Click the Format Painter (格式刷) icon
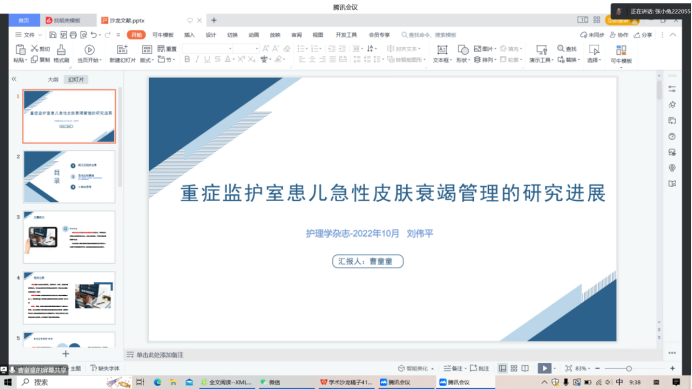Viewport: 692px width, 389px height. [61, 50]
